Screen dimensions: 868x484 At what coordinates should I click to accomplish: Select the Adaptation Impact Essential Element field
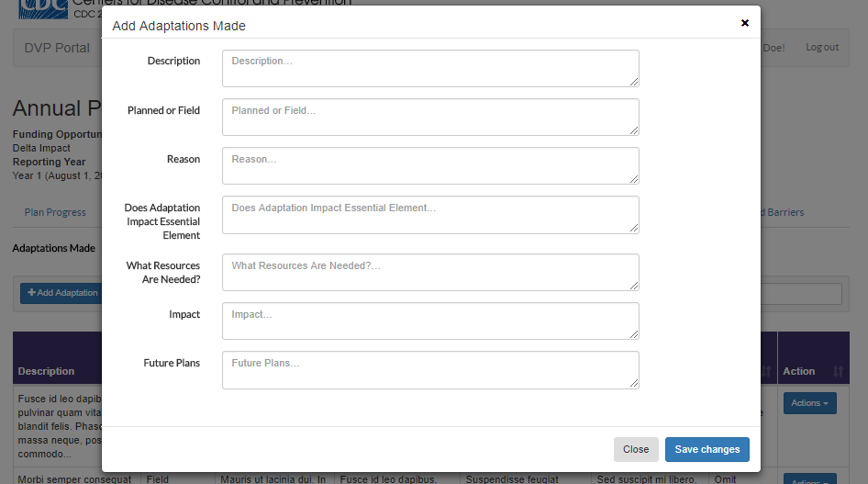tap(429, 214)
